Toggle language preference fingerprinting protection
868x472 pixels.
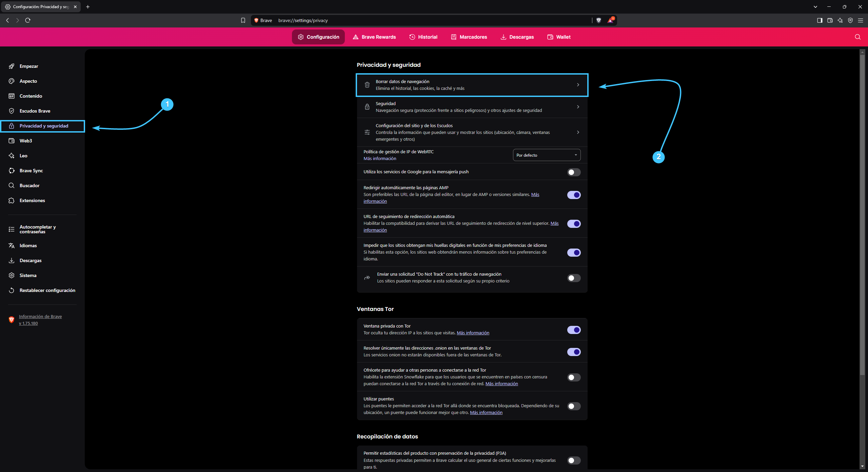point(574,253)
